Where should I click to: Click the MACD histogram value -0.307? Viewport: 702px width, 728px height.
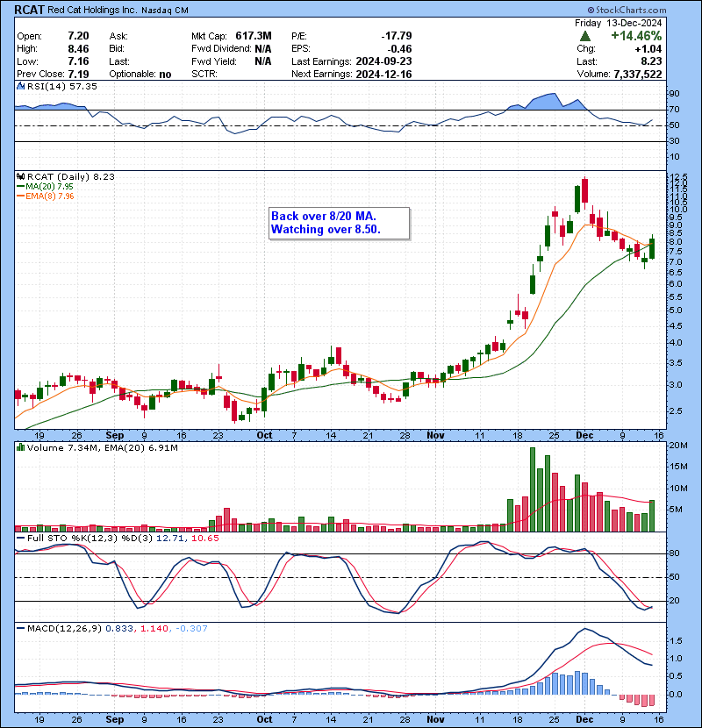[192, 629]
